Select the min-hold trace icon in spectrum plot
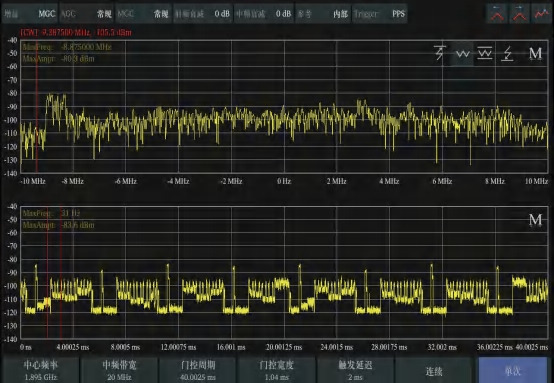Image resolution: width=554 pixels, height=383 pixels. point(507,53)
